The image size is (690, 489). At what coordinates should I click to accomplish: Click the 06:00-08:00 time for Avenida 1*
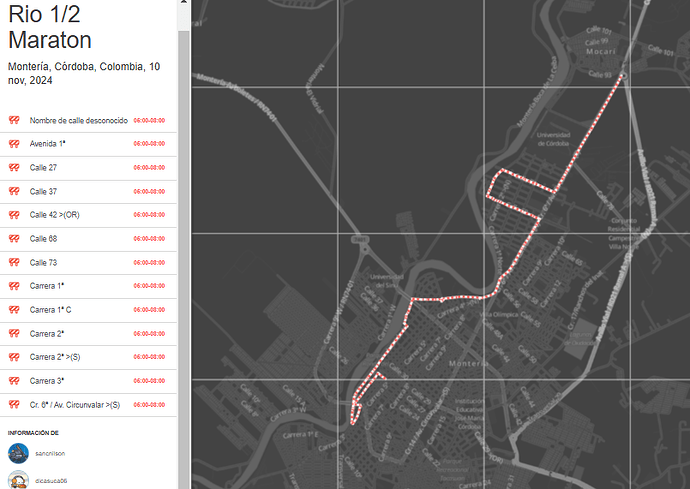149,144
